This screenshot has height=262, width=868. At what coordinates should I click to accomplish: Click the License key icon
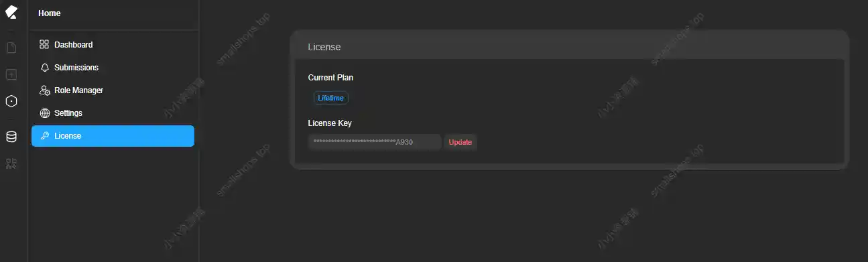[45, 136]
